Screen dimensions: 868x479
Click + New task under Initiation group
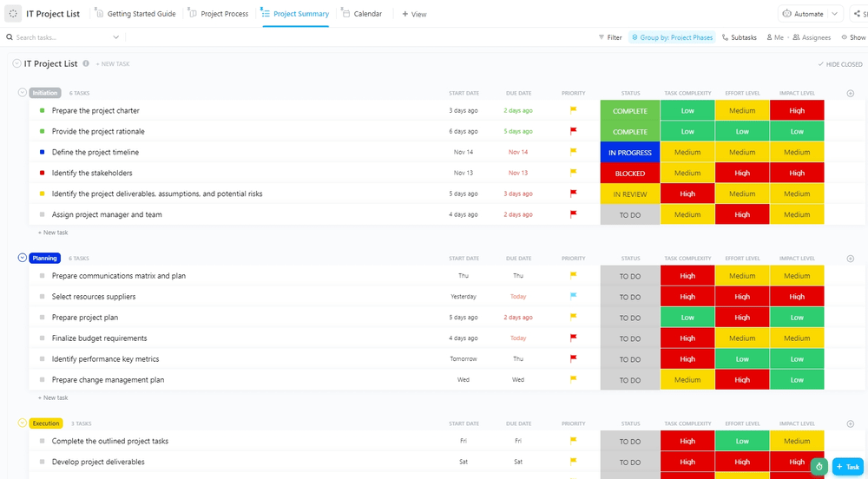[x=53, y=233]
